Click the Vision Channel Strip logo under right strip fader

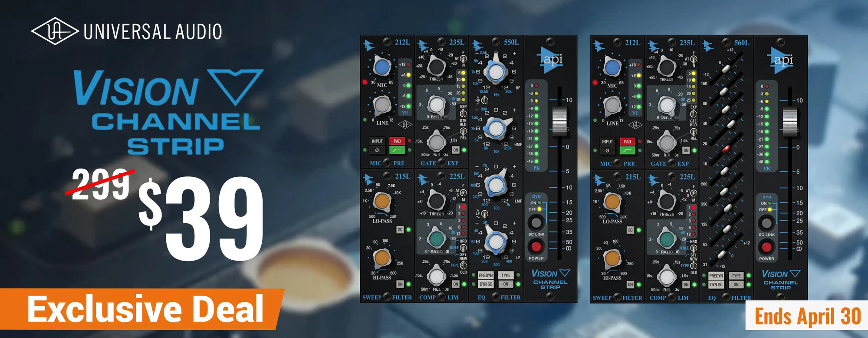point(781,280)
